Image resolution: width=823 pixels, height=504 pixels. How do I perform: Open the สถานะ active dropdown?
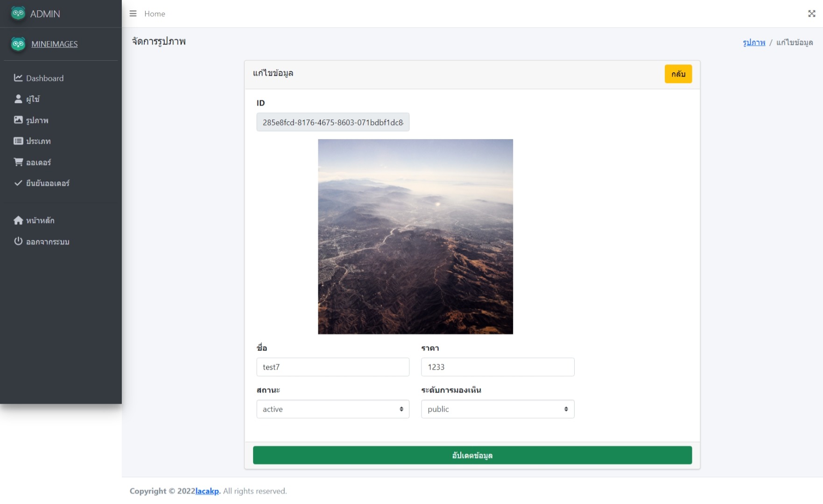coord(332,409)
